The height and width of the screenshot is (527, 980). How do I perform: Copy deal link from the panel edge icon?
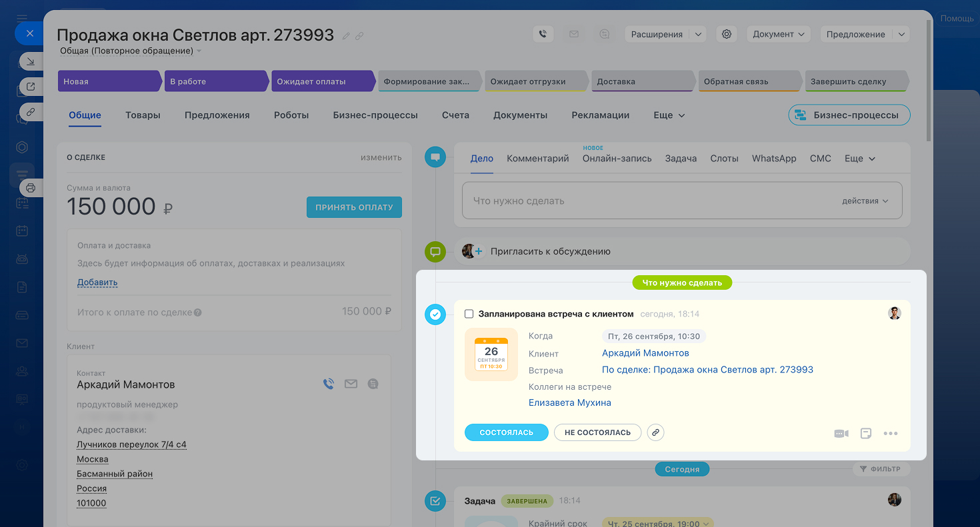click(30, 112)
